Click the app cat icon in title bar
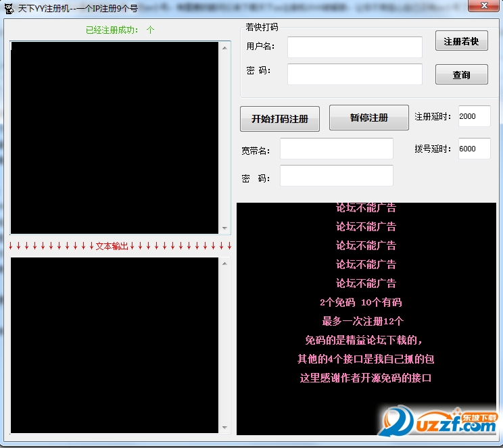The height and width of the screenshot is (448, 503). [x=9, y=8]
